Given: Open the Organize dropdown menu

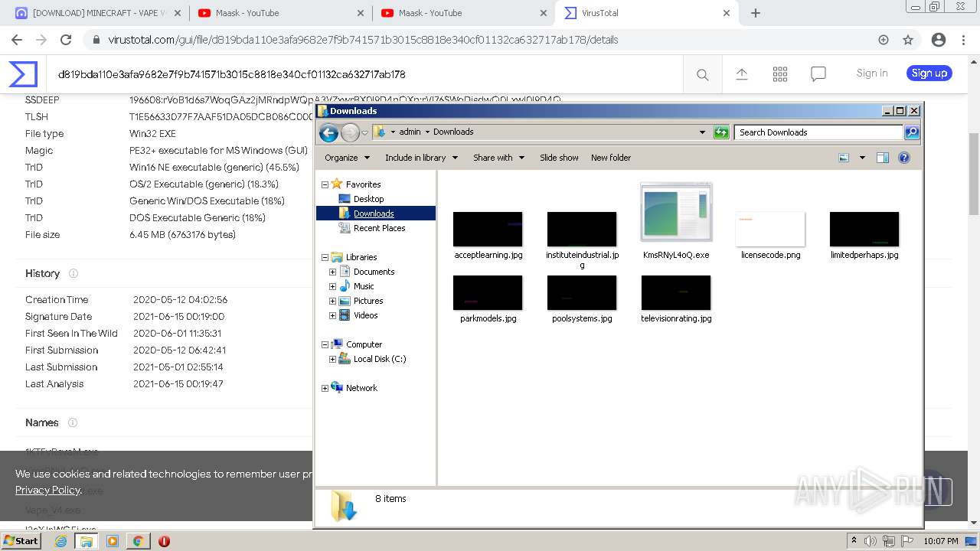Looking at the screenshot, I should pyautogui.click(x=347, y=158).
